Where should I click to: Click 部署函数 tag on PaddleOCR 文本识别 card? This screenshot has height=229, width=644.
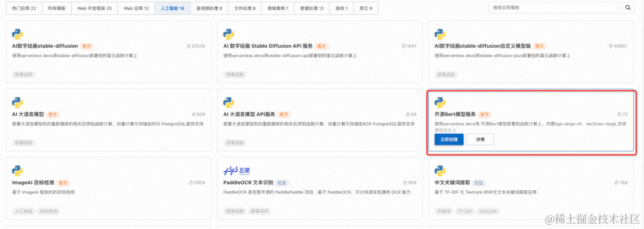(x=235, y=211)
